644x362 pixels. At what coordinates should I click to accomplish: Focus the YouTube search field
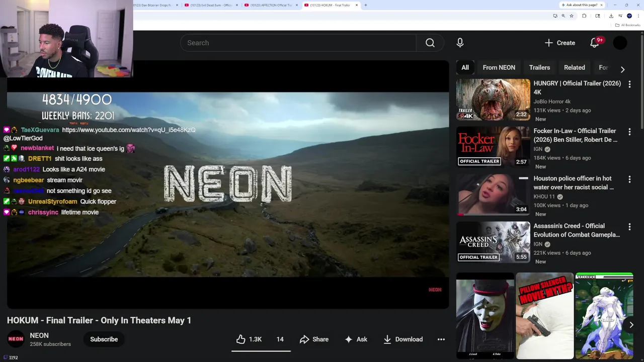(298, 43)
